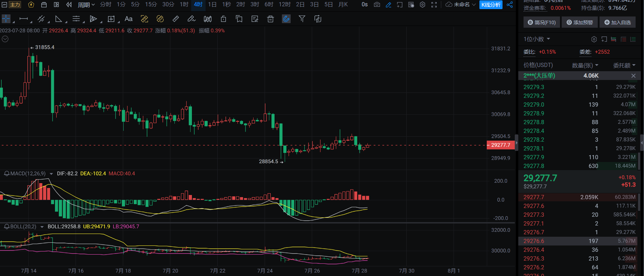Screen dimensions: 644x276
Task: Select the horizontal line segment drawing tool
Action: 24,19
